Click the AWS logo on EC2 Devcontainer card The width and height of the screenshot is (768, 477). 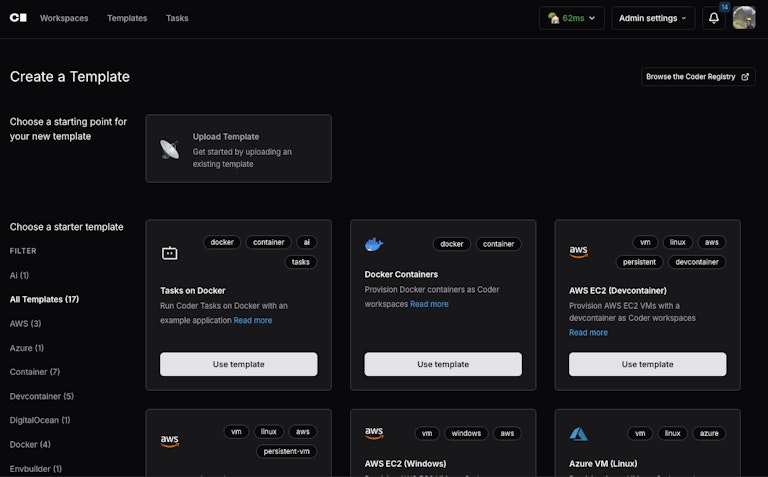point(578,251)
